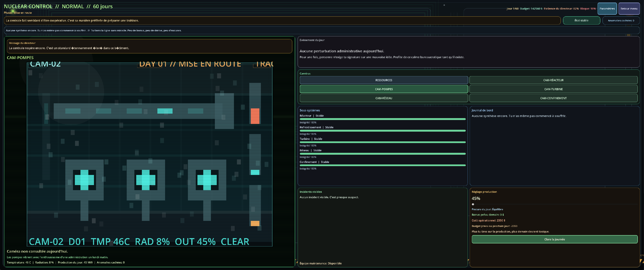Click the bright cyan pipe segment

pyautogui.click(x=165, y=111)
